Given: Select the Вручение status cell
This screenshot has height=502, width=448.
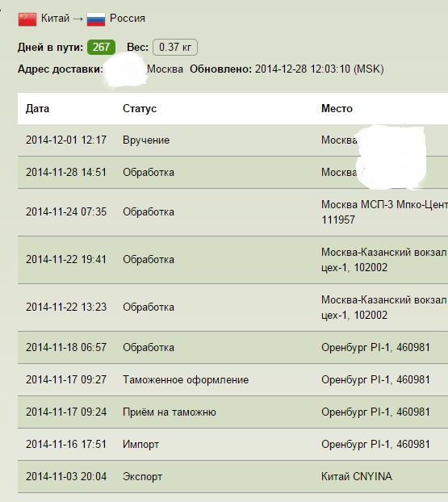Looking at the screenshot, I should coord(146,140).
